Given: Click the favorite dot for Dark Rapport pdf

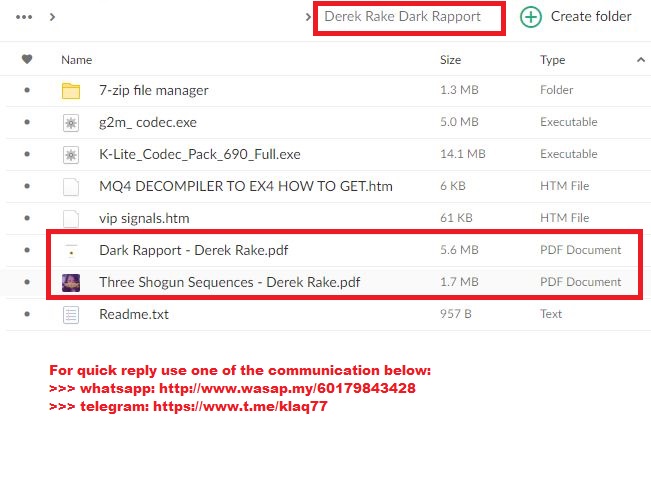Looking at the screenshot, I should click(x=27, y=250).
